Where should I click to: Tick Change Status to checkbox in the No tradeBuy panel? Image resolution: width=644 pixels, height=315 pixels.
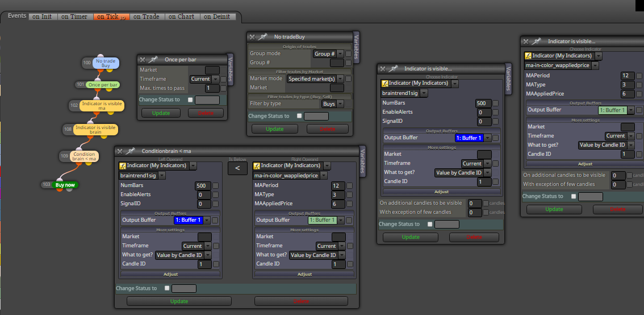pos(299,116)
